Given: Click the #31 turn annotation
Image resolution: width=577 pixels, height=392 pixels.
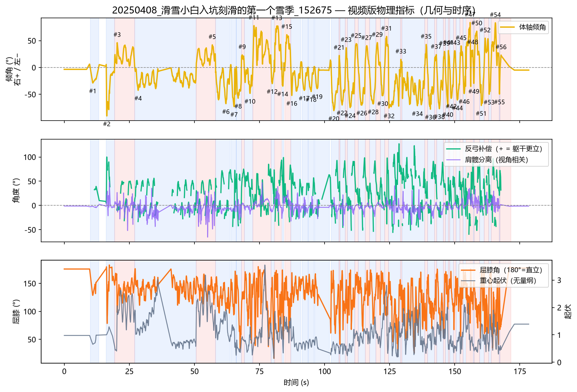Looking at the screenshot, I should pyautogui.click(x=386, y=28).
